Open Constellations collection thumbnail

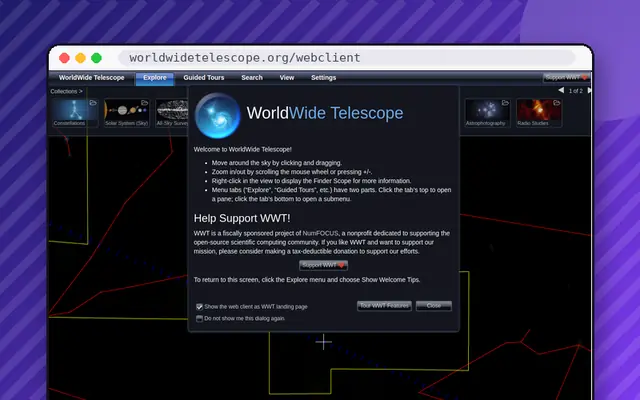coord(75,113)
